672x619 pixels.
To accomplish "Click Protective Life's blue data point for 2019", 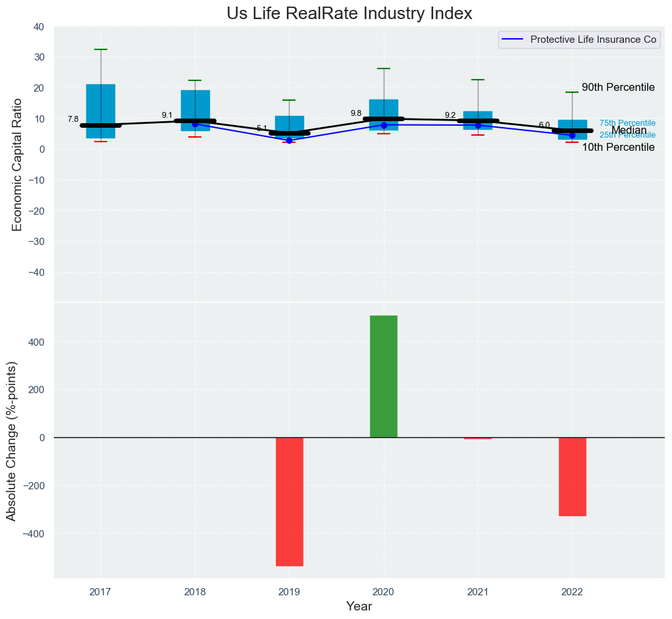I will coord(289,140).
